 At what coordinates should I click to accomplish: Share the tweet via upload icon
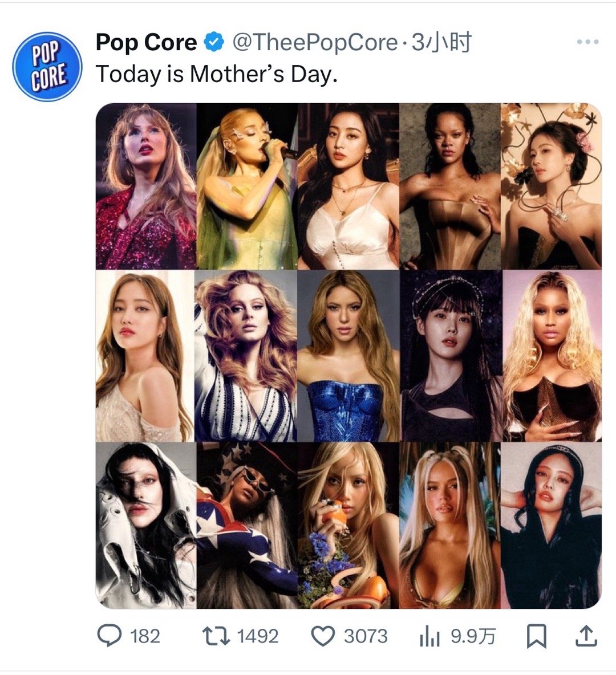click(586, 636)
